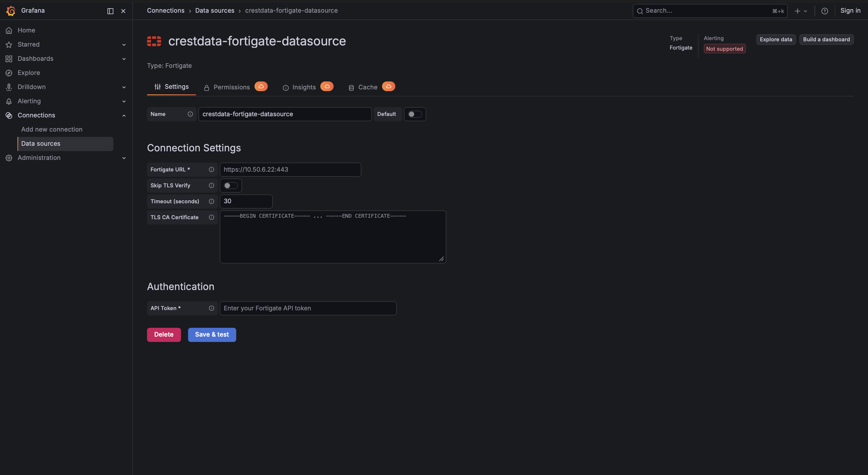Click the Grafana logo
This screenshot has height=475, width=868.
tap(10, 10)
